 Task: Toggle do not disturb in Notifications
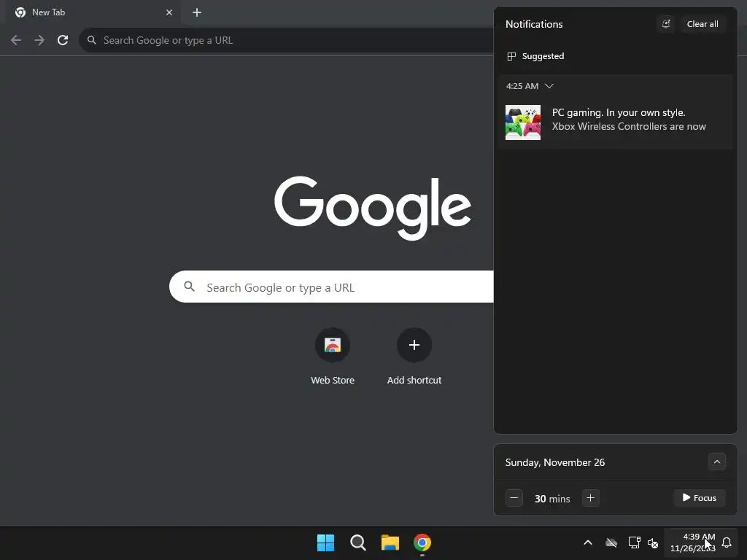(x=666, y=24)
